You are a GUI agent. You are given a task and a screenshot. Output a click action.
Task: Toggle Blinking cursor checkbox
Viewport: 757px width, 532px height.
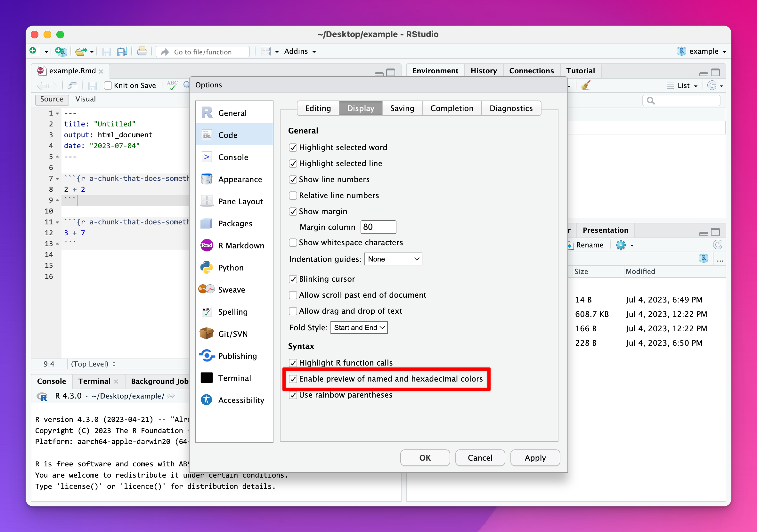pyautogui.click(x=293, y=279)
